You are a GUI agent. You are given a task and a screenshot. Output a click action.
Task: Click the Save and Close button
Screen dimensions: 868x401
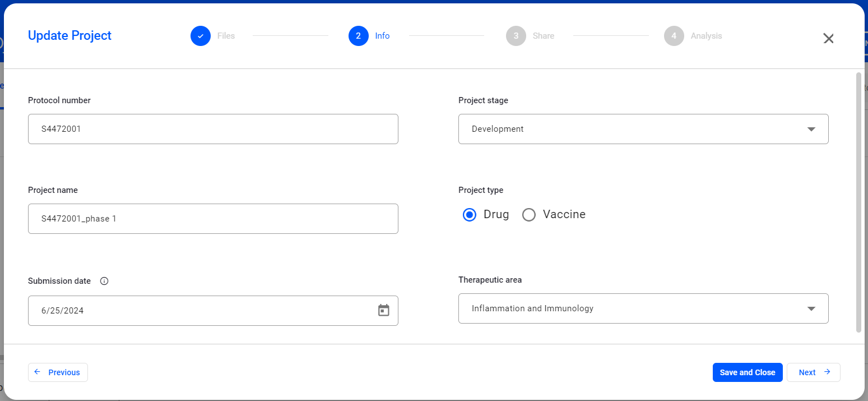point(748,372)
